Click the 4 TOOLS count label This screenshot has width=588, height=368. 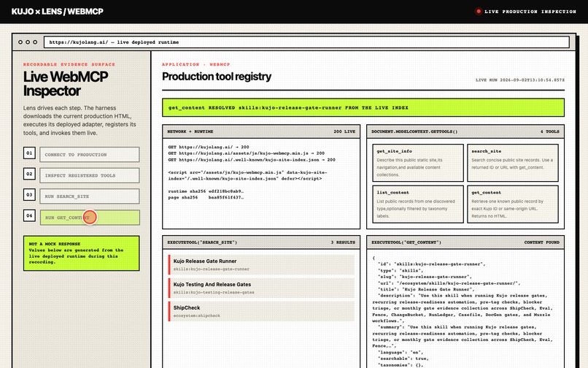(550, 131)
